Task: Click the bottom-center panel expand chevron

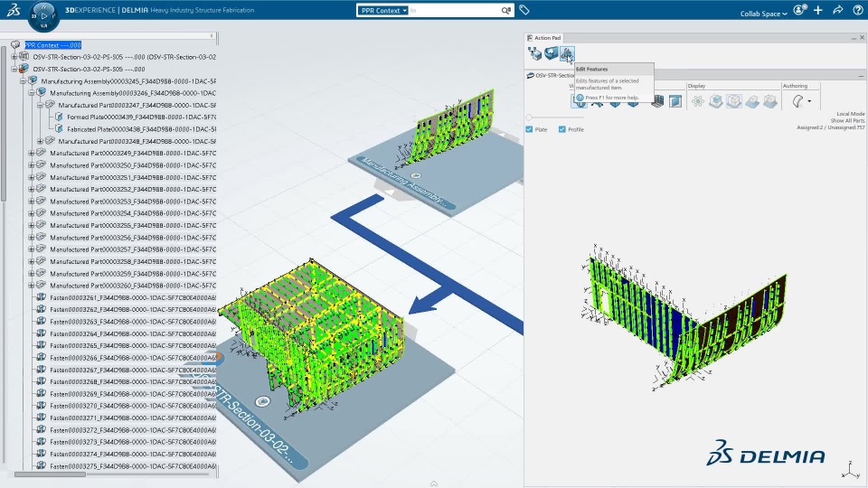Action: [x=434, y=483]
